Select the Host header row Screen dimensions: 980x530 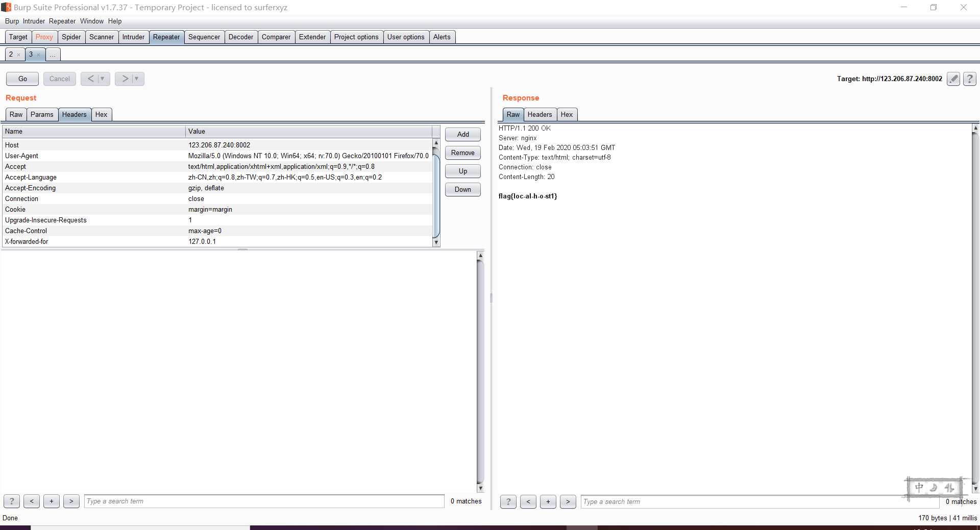click(217, 145)
